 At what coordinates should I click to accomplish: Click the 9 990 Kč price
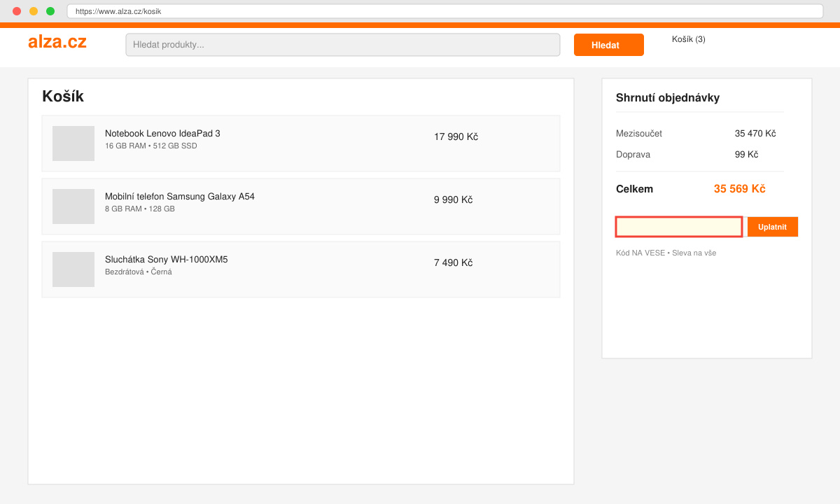pos(453,199)
